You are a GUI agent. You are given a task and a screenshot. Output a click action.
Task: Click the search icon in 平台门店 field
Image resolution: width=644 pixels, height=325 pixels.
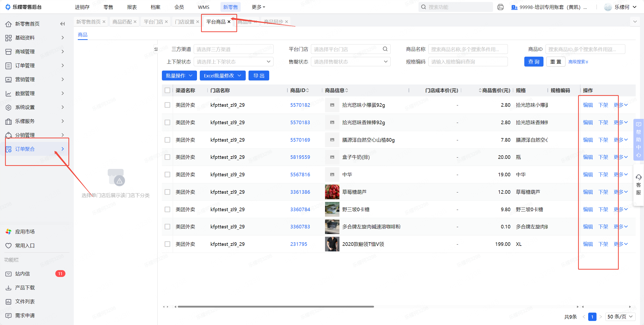385,49
